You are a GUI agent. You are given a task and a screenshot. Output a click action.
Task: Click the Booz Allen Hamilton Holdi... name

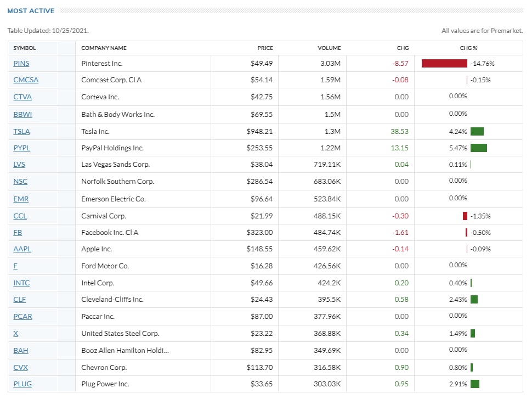pos(125,351)
